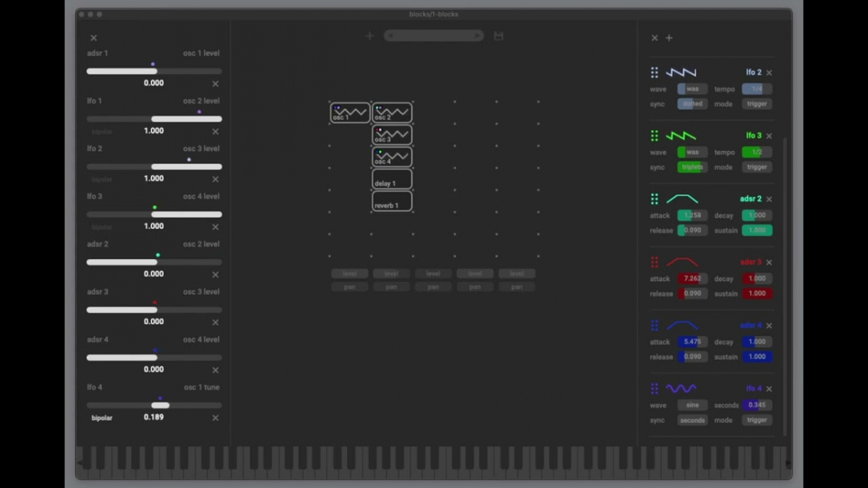868x488 pixels.
Task: Open the lfo 2 sync selector
Action: click(x=692, y=103)
